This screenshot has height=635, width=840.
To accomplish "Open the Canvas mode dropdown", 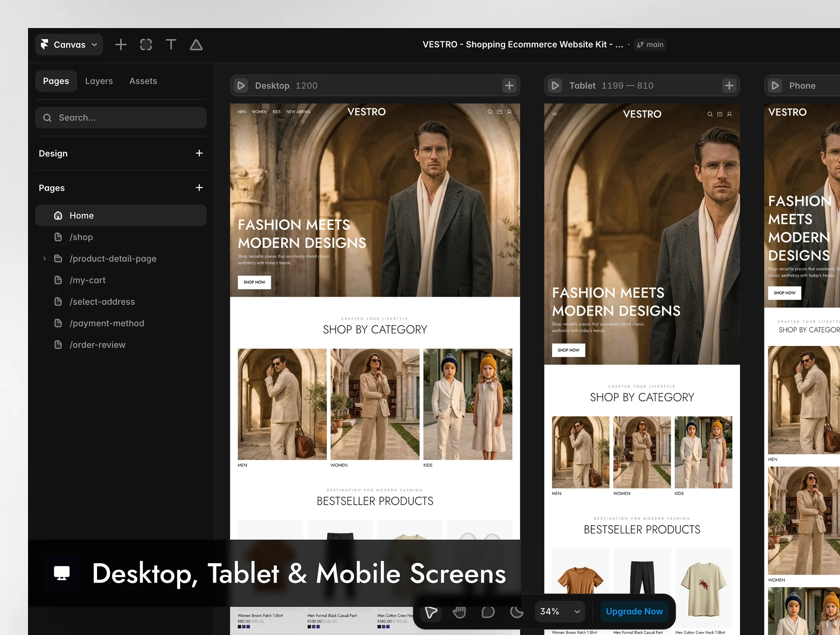I will click(69, 44).
